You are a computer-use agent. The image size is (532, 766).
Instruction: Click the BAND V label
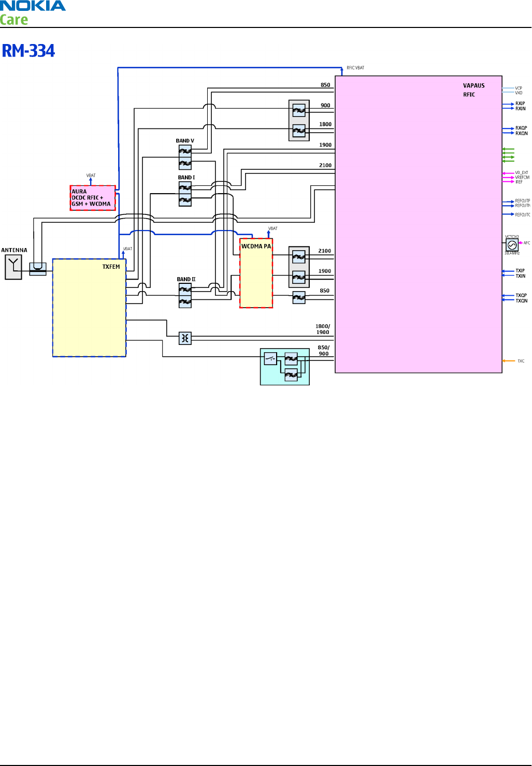185,141
